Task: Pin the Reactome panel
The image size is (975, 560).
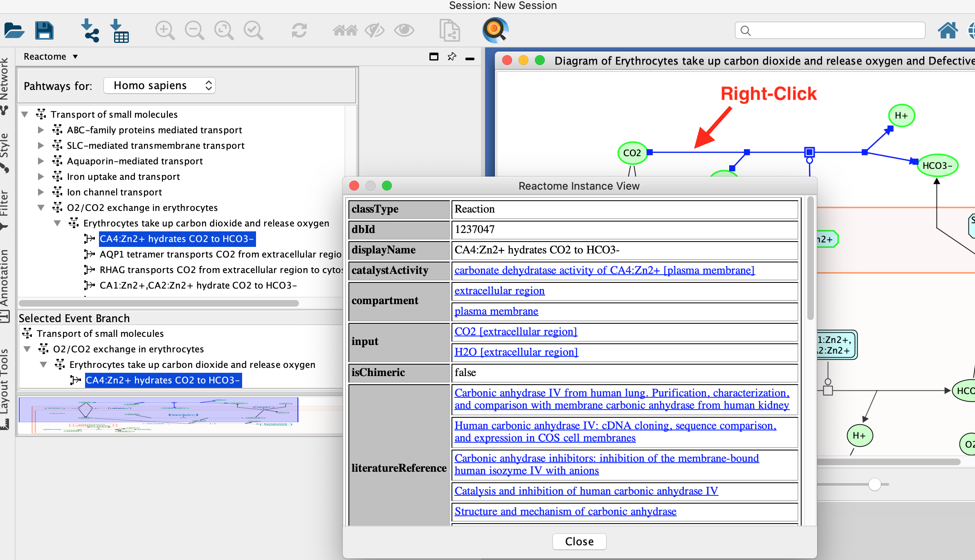Action: [452, 57]
